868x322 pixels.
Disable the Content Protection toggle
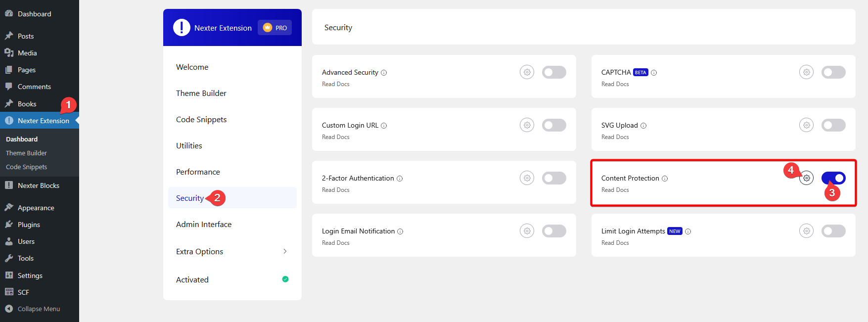click(x=833, y=178)
